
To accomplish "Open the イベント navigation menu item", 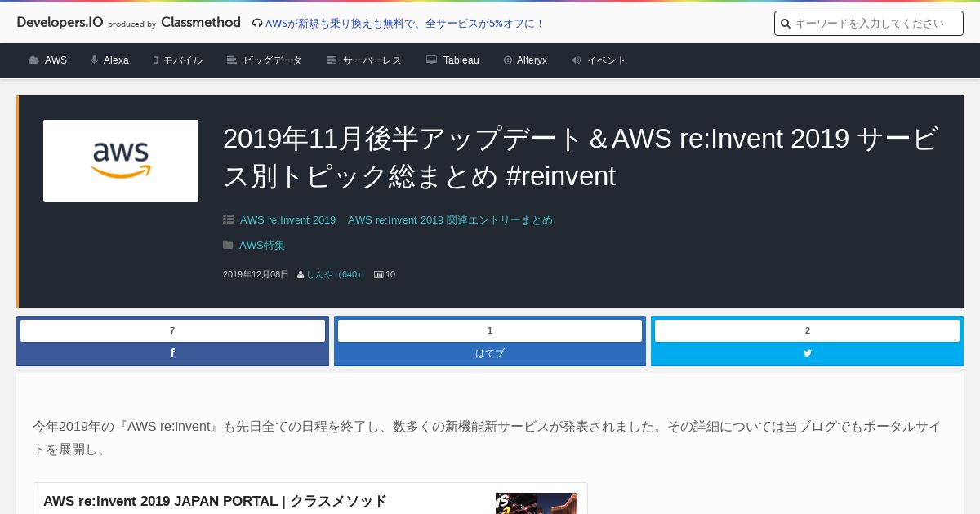I will [x=607, y=60].
